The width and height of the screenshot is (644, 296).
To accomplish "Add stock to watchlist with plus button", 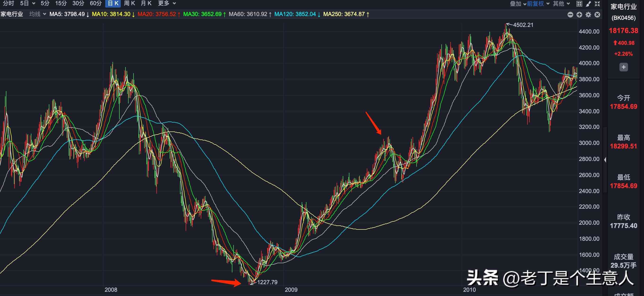I will tap(623, 67).
